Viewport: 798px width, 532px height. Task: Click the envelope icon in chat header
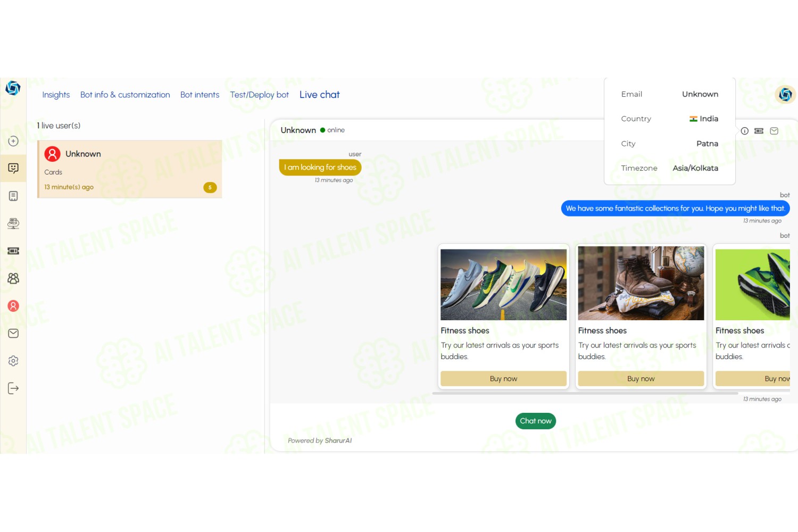tap(774, 131)
